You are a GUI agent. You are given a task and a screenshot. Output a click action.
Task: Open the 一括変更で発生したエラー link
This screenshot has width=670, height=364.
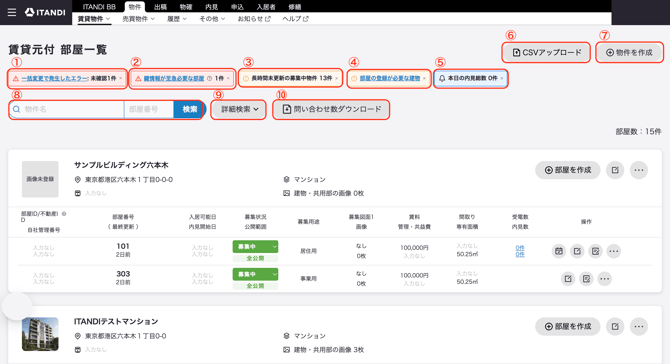pos(55,79)
